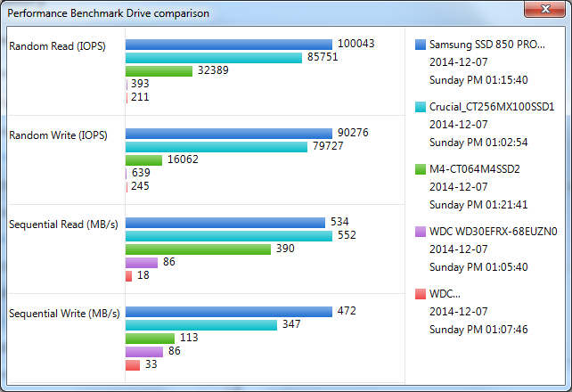
Task: Click the red WDC... legend swatch
Action: [x=421, y=294]
